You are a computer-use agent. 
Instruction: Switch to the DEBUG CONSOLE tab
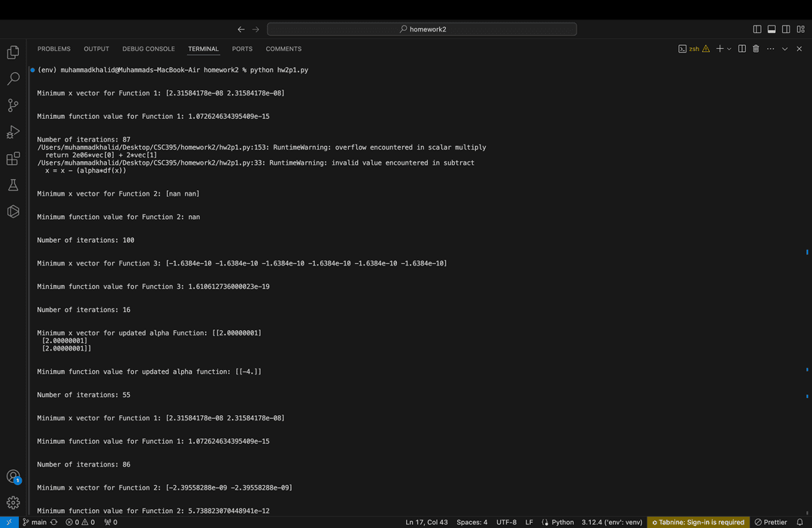(x=148, y=48)
